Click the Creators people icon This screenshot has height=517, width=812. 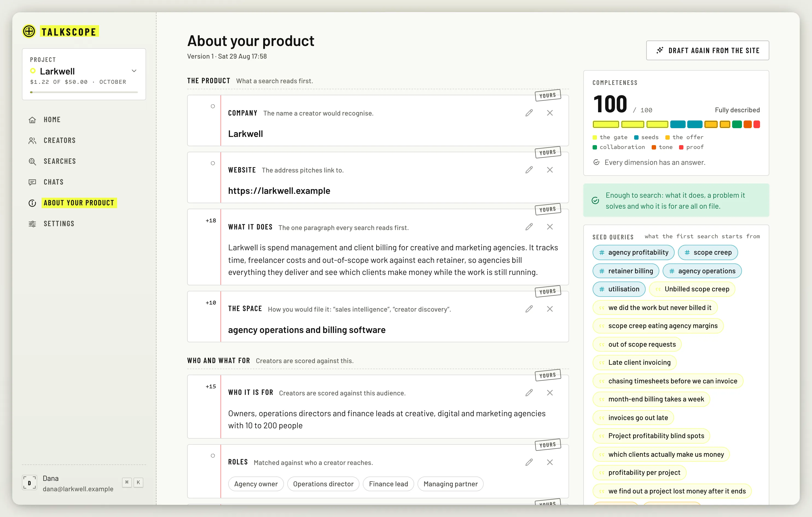click(32, 141)
